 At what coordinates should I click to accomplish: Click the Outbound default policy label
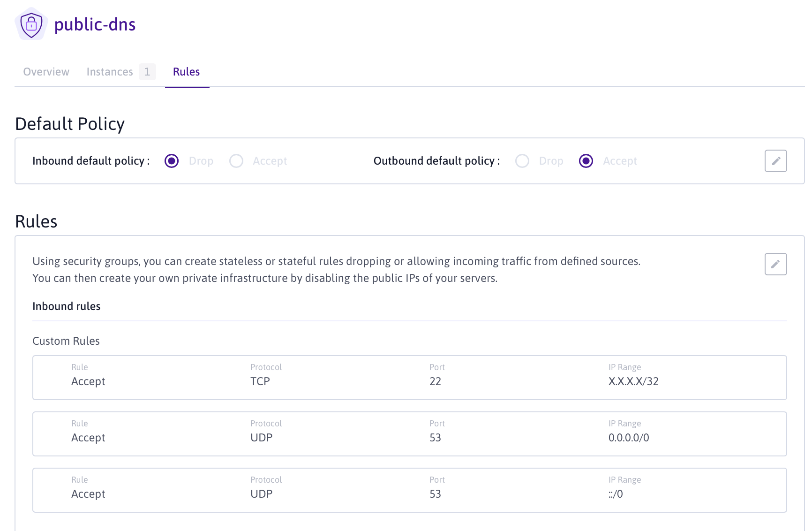click(x=436, y=161)
